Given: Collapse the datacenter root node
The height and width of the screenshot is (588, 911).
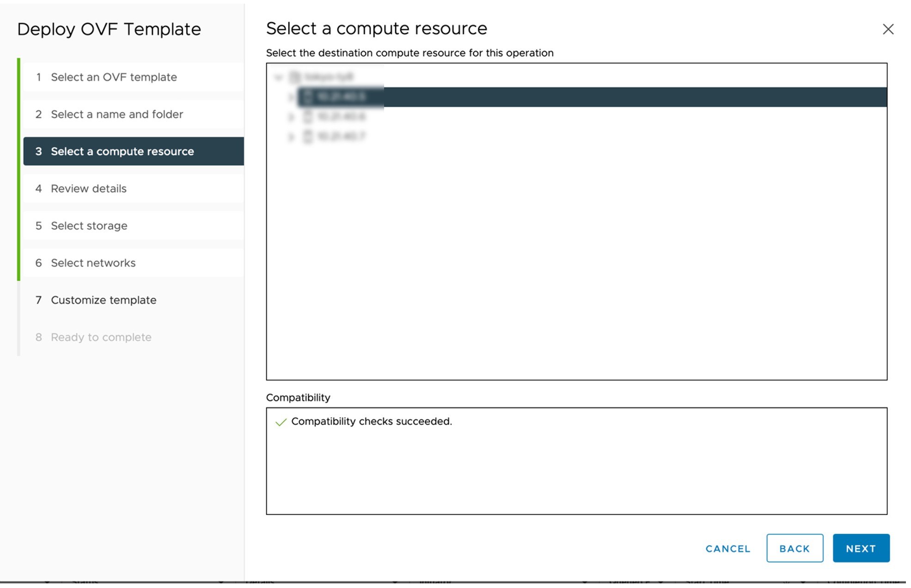Looking at the screenshot, I should [x=279, y=77].
